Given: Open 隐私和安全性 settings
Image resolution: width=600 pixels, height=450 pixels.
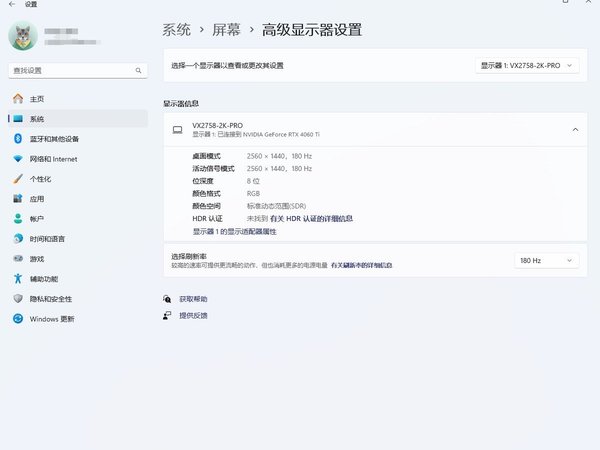Looking at the screenshot, I should click(78, 298).
